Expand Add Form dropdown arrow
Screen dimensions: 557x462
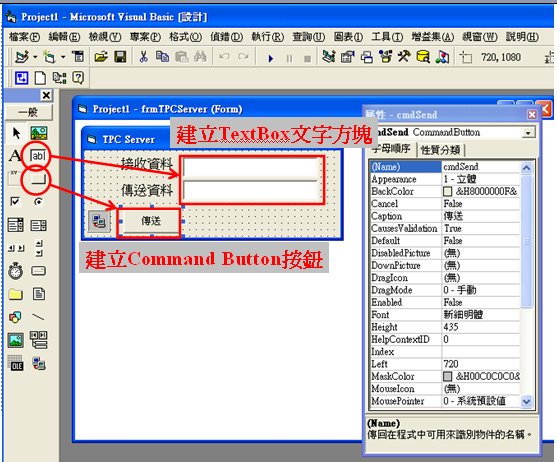[63, 57]
